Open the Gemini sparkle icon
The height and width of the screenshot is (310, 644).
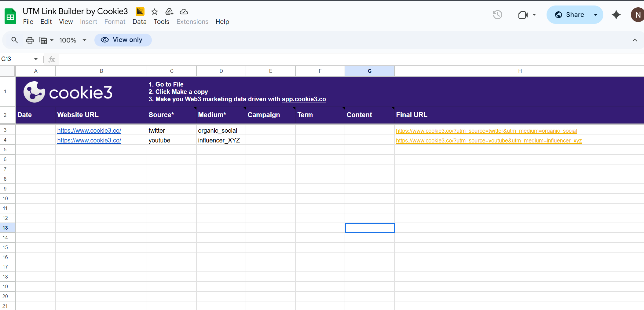click(x=616, y=15)
